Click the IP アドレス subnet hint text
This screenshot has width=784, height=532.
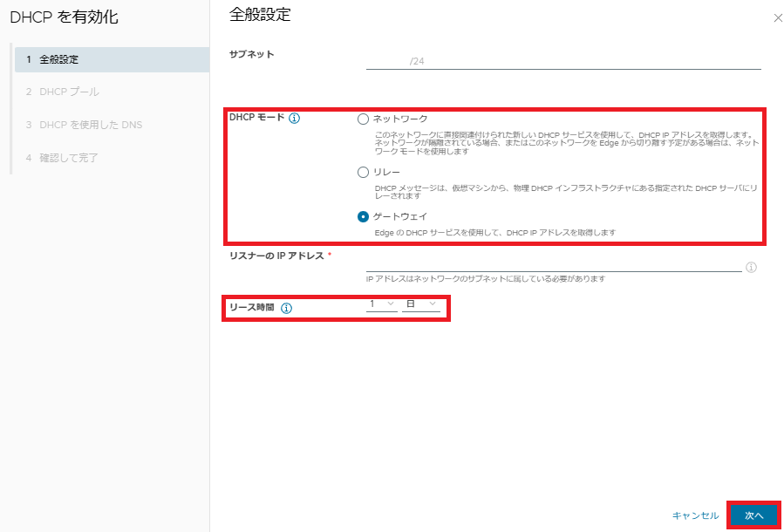[x=486, y=278]
